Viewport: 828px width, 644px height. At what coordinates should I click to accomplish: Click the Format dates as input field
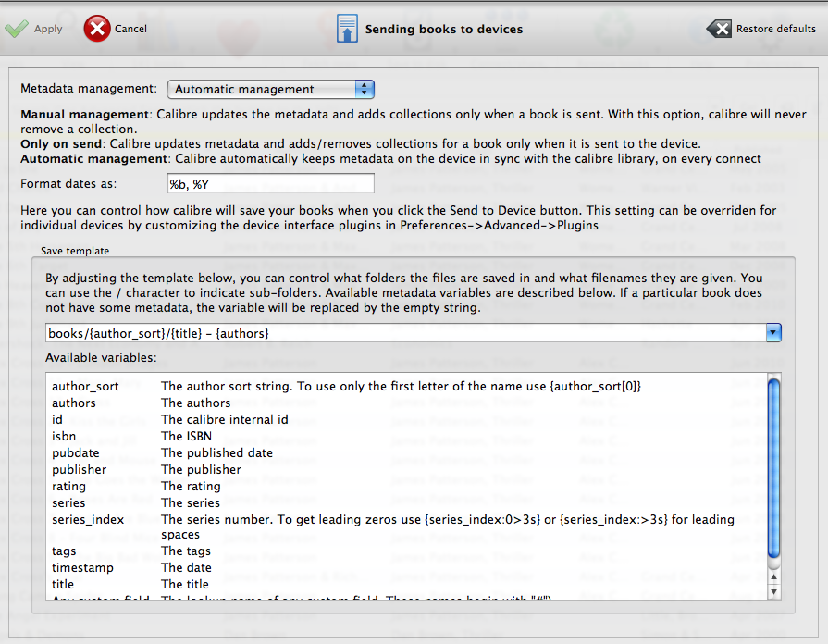point(271,184)
